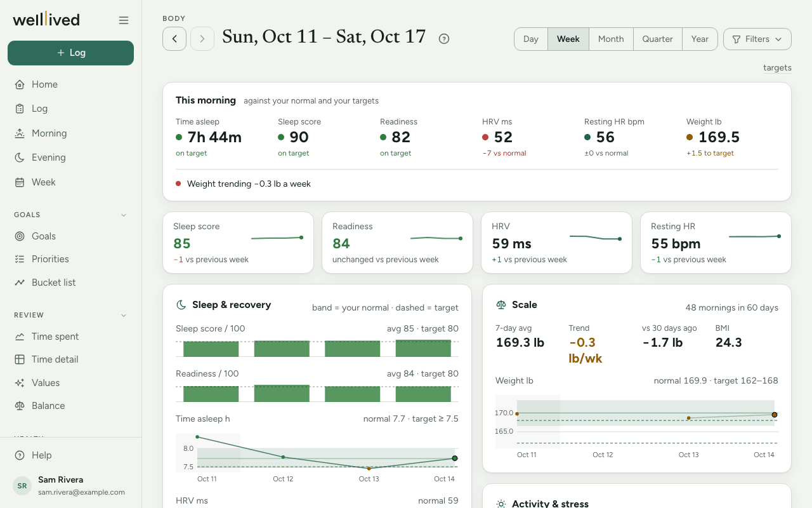Click the Activity & stress sun icon

coord(501,504)
